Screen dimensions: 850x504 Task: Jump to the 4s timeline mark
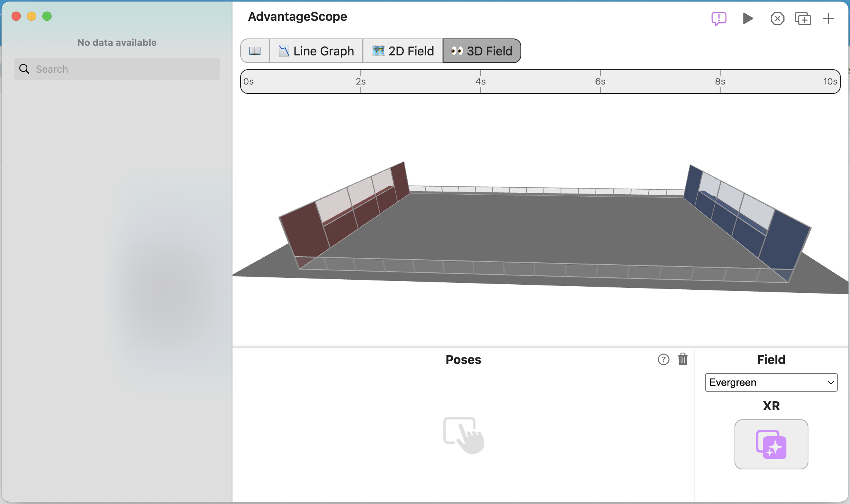[x=480, y=82]
